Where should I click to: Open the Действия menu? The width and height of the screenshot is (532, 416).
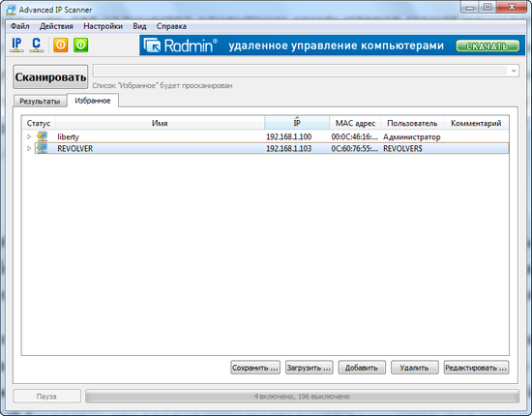point(56,26)
